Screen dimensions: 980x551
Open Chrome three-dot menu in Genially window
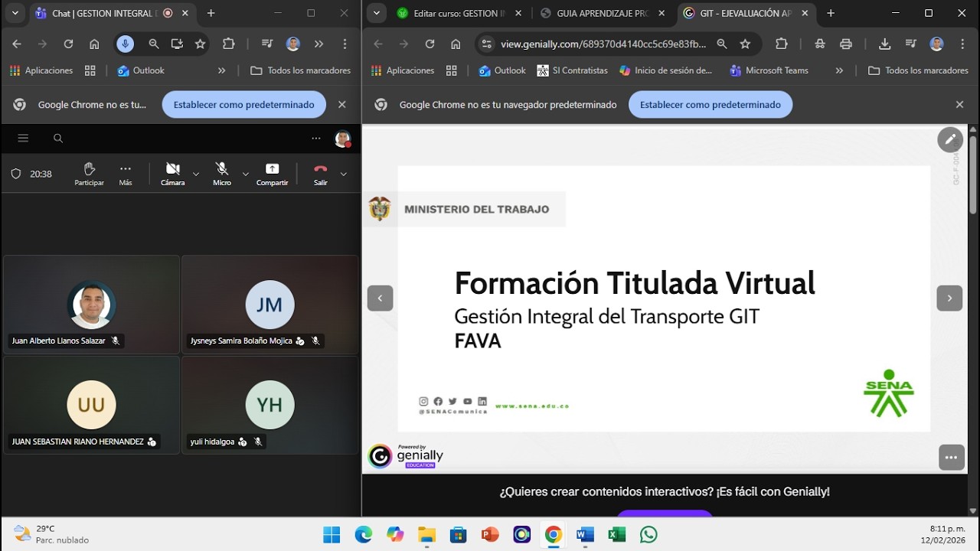[962, 44]
